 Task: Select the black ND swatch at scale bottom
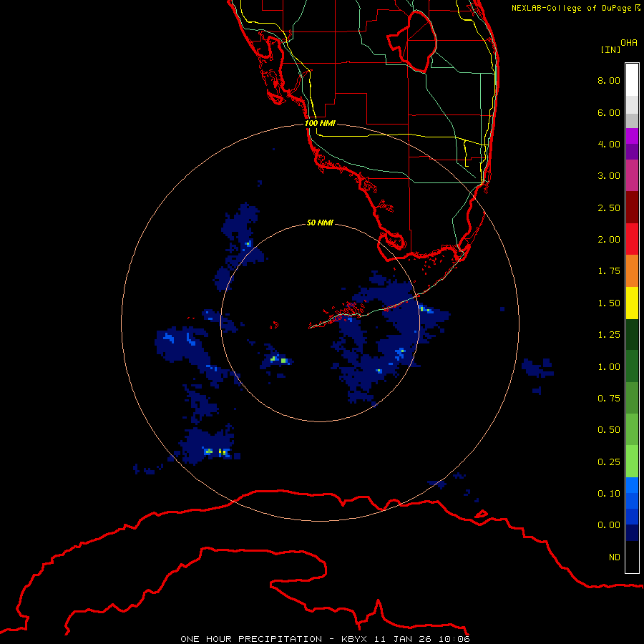(x=632, y=557)
